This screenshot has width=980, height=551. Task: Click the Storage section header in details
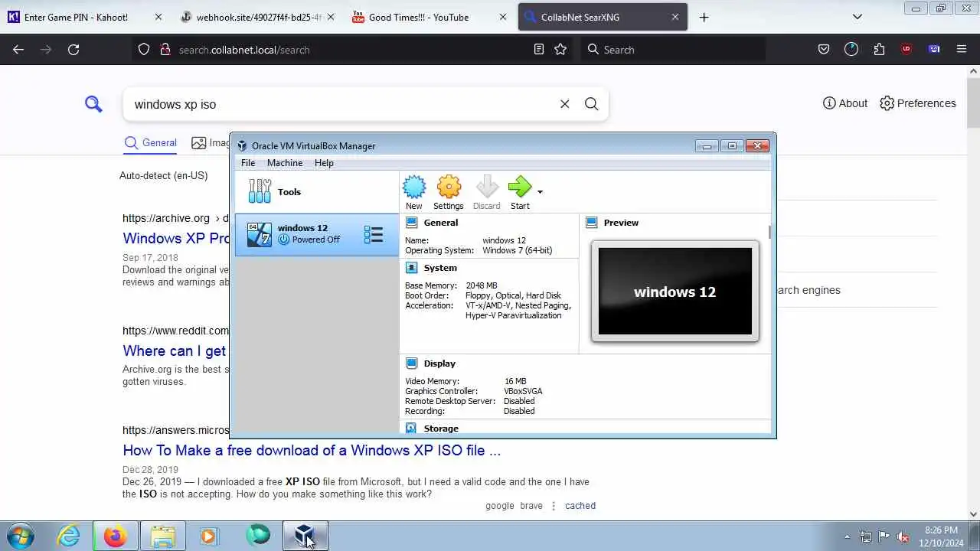coord(441,429)
